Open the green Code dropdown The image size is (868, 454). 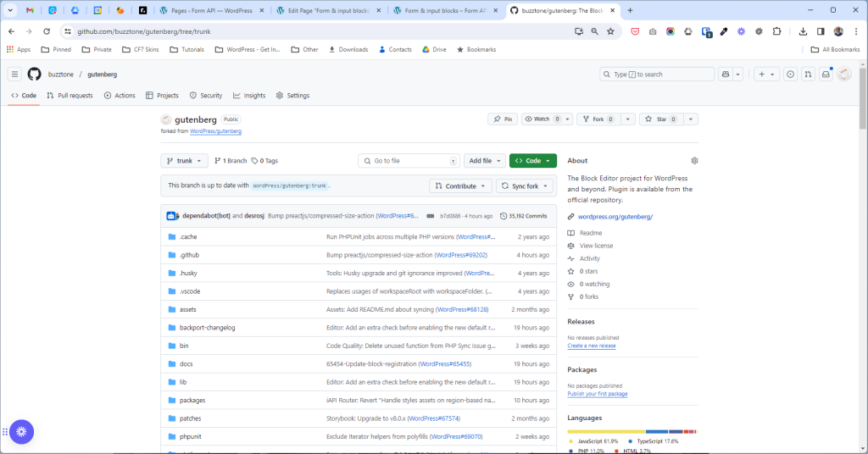point(532,161)
